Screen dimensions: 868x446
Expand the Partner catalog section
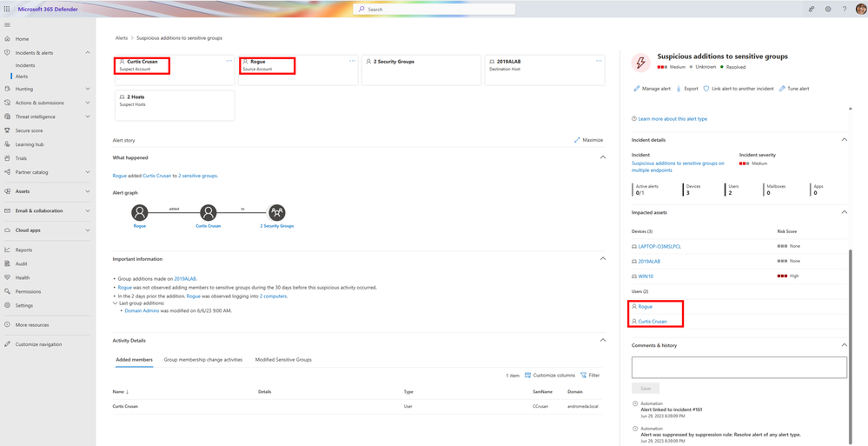tap(88, 172)
